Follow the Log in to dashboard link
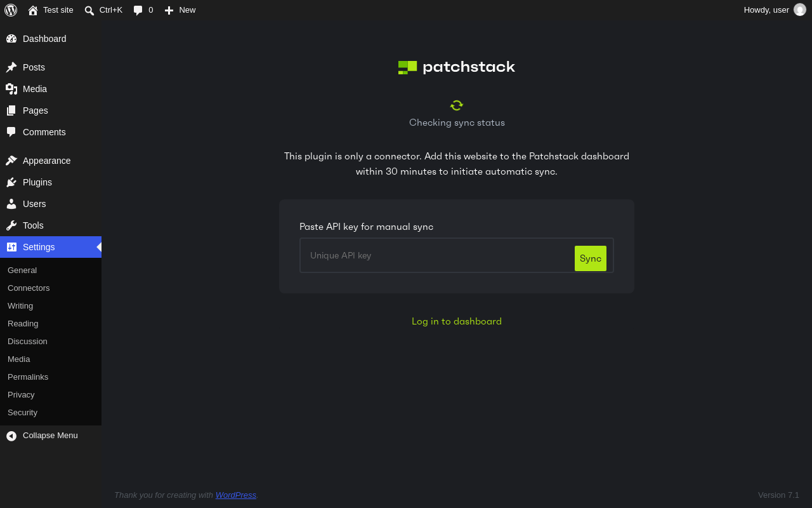The image size is (812, 508). tap(457, 321)
